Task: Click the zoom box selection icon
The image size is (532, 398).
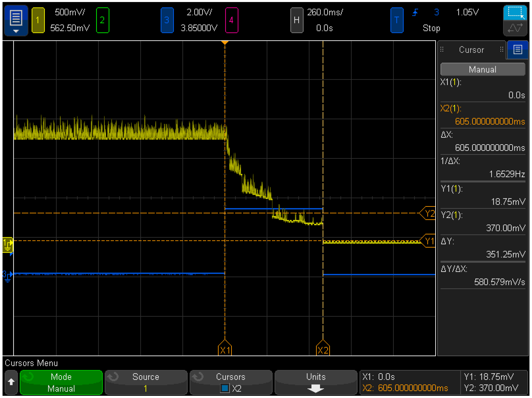Action: tap(515, 12)
